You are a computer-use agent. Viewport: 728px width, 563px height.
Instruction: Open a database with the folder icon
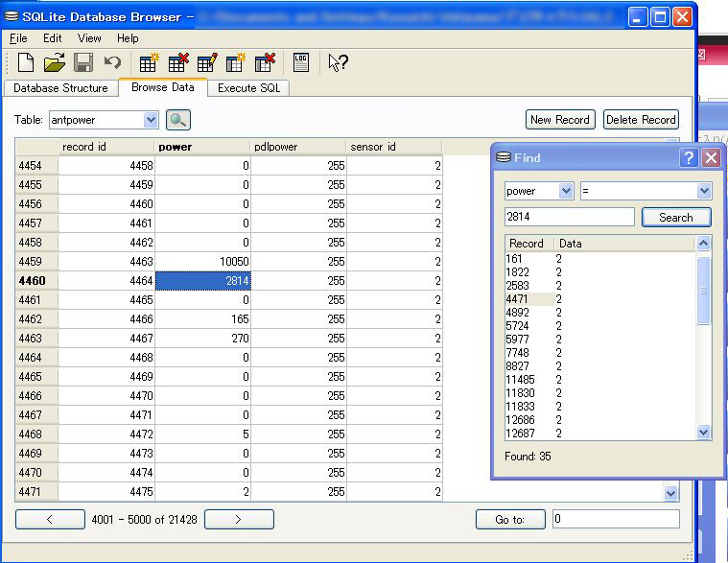(x=55, y=62)
